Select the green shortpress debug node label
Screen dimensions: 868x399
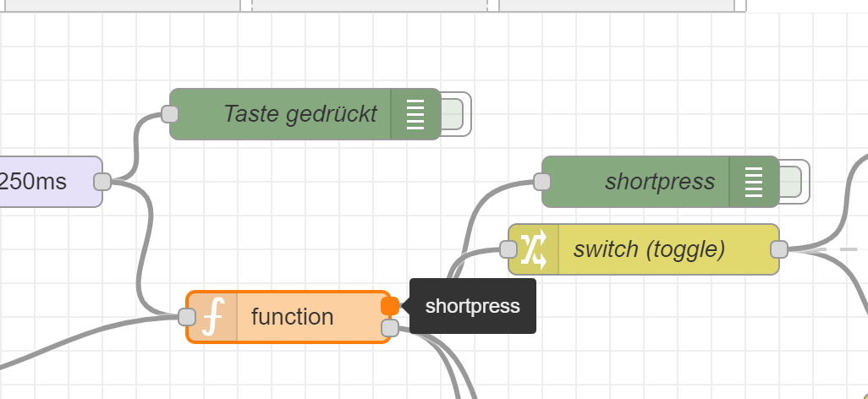click(x=660, y=182)
